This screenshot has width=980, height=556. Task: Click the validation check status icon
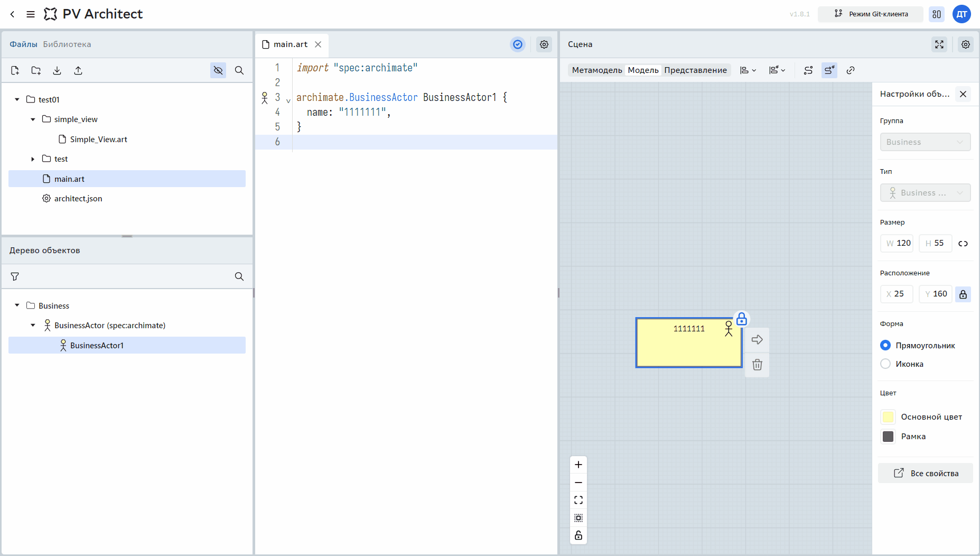tap(518, 44)
